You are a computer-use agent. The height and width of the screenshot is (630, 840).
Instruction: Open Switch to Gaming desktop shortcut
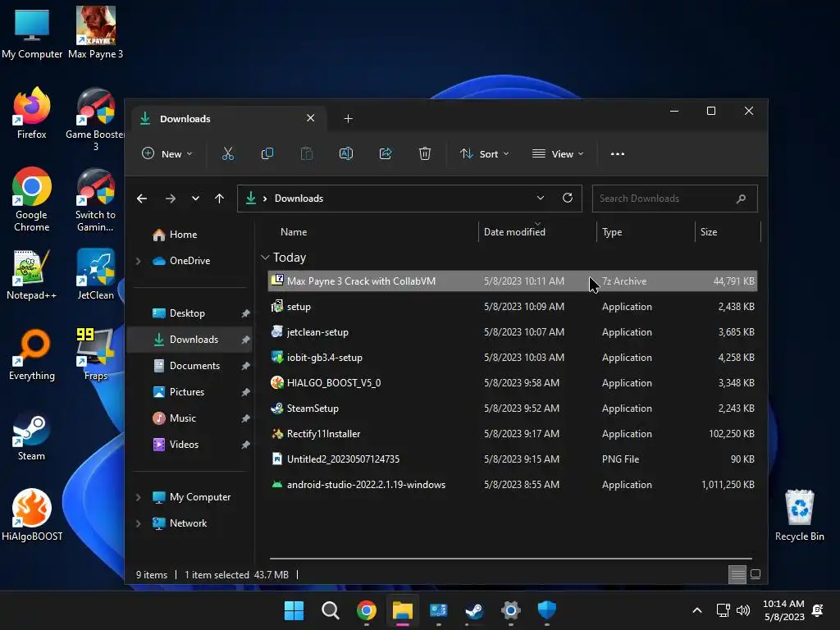click(x=96, y=199)
